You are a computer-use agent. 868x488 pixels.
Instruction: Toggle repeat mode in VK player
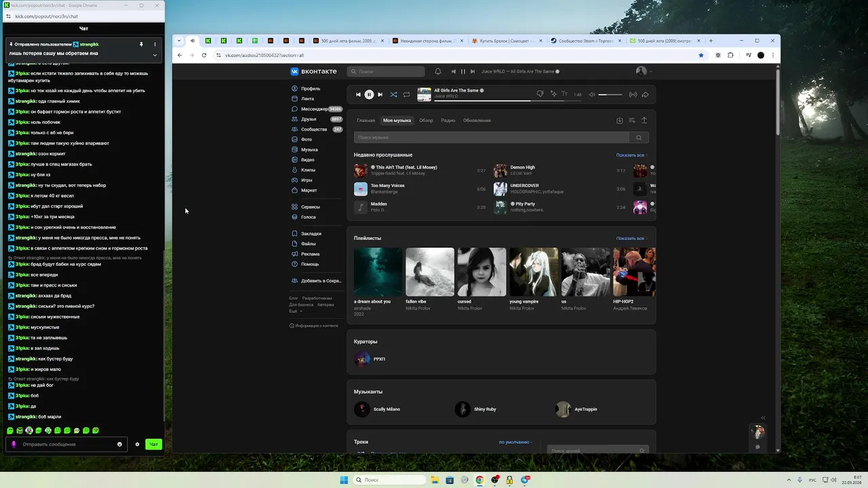(406, 95)
